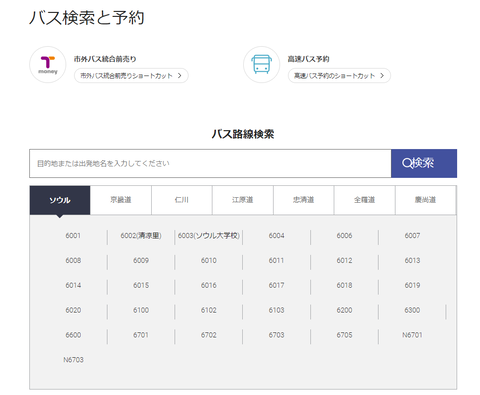Image resolution: width=480 pixels, height=395 pixels.
Task: Pick bus route 6100
Action: [x=141, y=310]
